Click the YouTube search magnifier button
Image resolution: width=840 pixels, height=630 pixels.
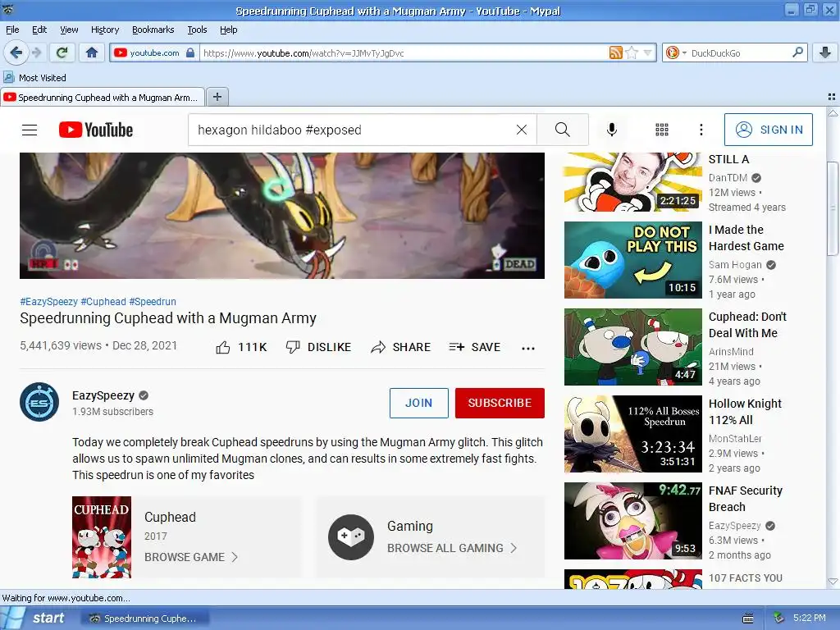tap(563, 130)
